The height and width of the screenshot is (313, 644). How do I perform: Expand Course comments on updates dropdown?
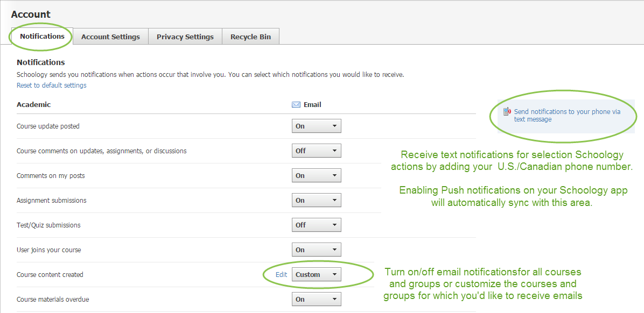point(316,151)
